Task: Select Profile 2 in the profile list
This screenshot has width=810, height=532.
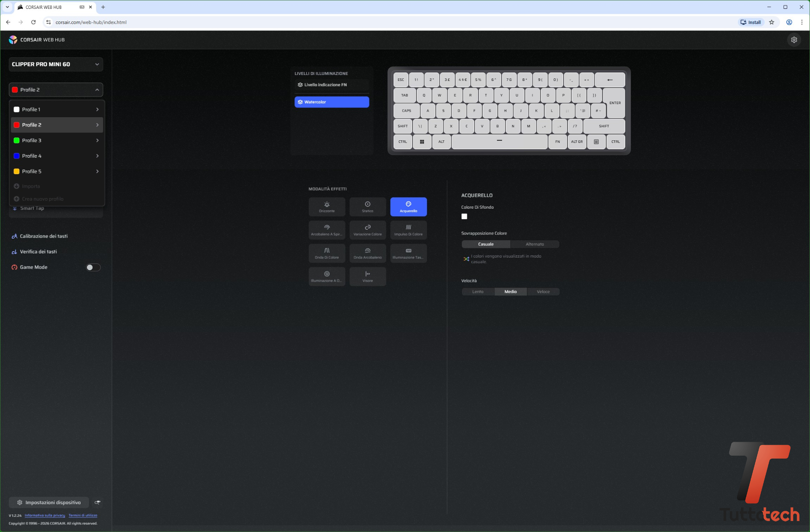Action: tap(57, 125)
